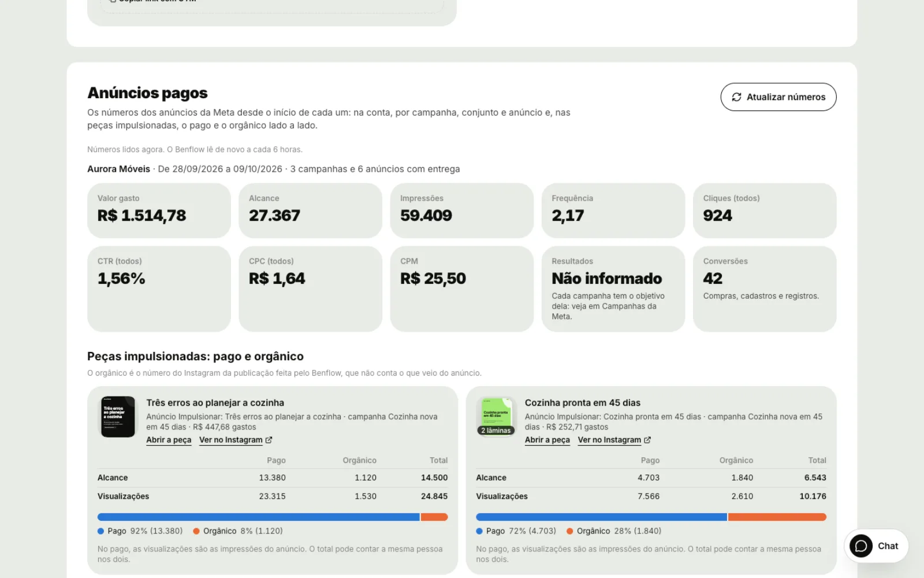This screenshot has width=924, height=578.
Task: Click external-link icon beside Três erros Instagram
Action: coord(269,440)
